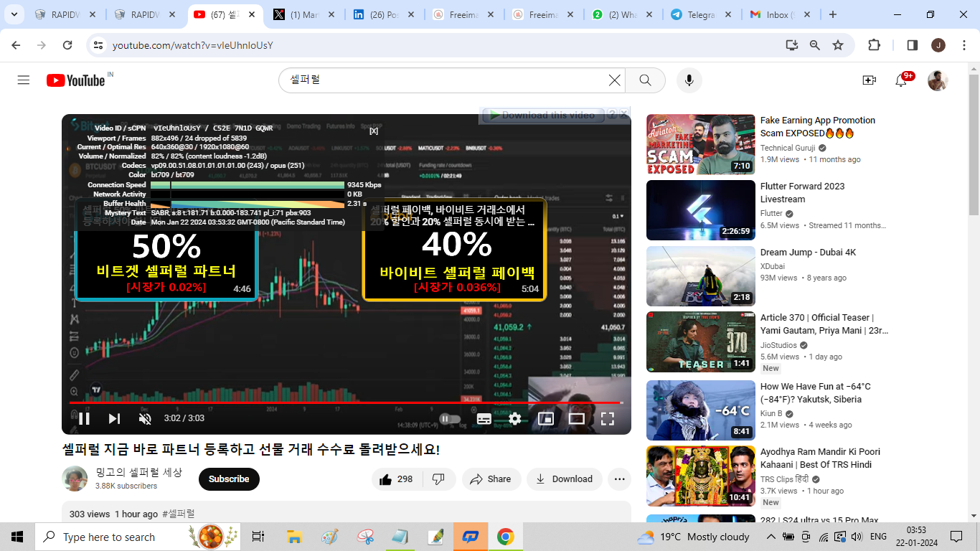
Task: Open the channel avatar below the title
Action: pyautogui.click(x=75, y=479)
